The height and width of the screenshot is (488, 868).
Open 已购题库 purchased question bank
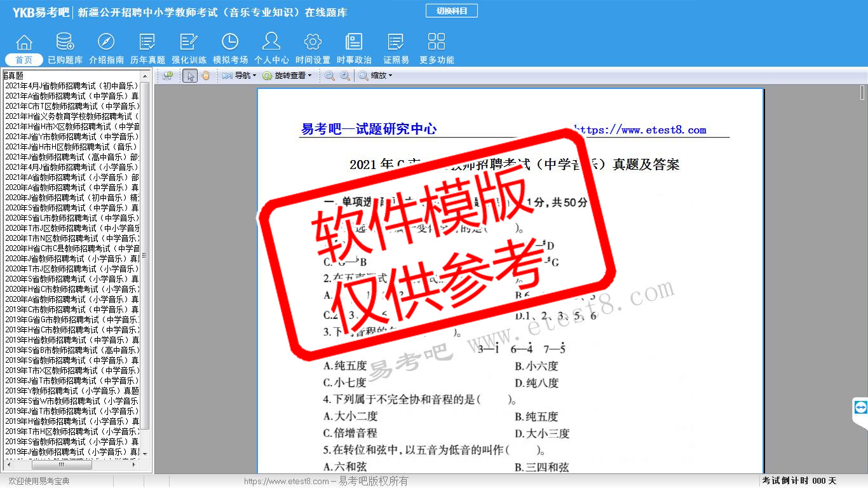coord(65,49)
